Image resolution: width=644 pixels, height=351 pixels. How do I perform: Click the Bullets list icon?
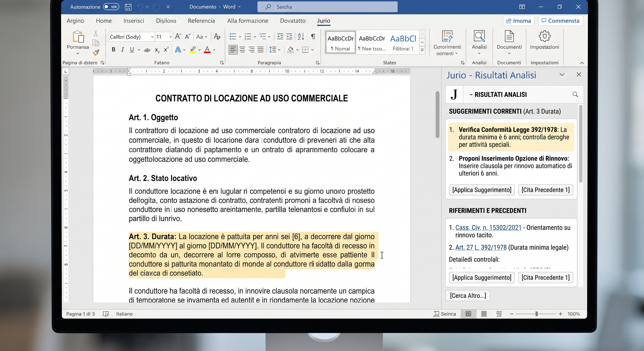[x=233, y=37]
